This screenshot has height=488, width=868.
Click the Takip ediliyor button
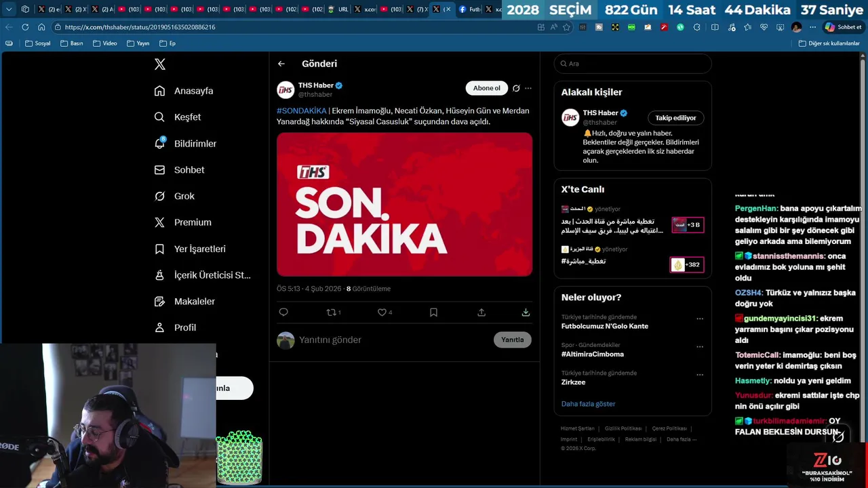click(675, 118)
